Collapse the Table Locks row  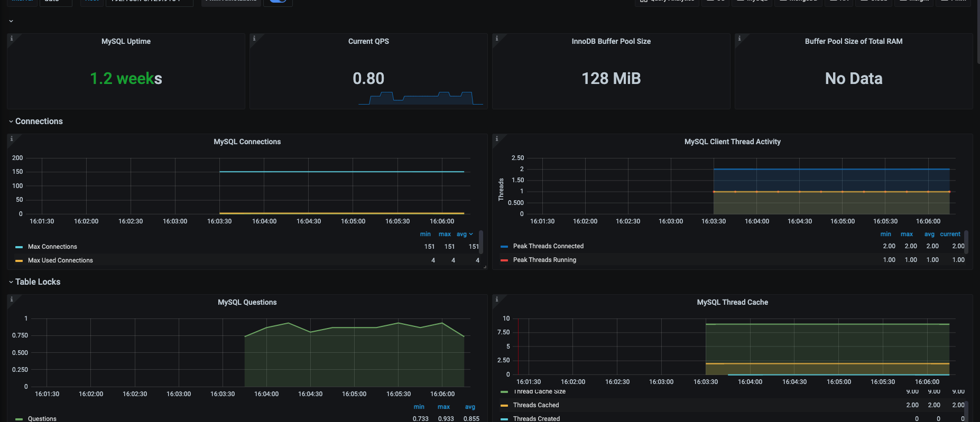tap(11, 282)
